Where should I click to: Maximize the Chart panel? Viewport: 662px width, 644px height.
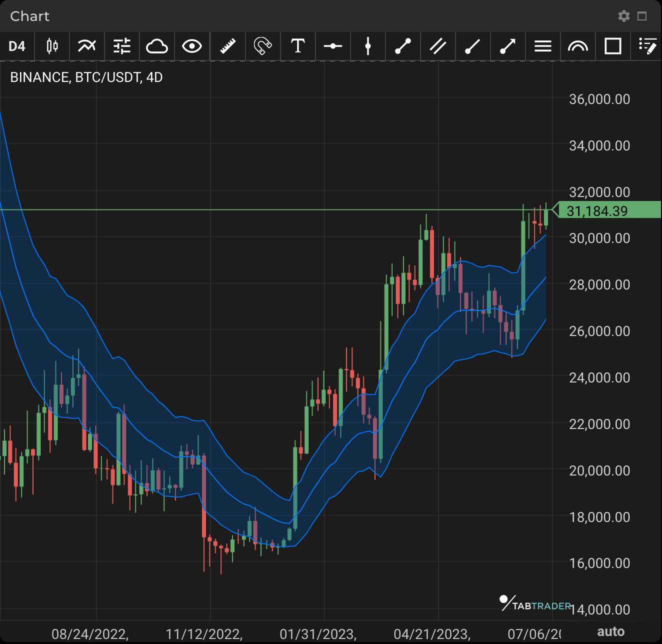642,16
